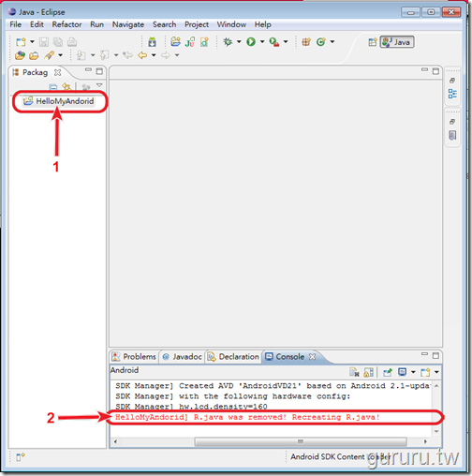Screen dimensions: 472x476
Task: Click the green Run button icon
Action: tap(251, 42)
